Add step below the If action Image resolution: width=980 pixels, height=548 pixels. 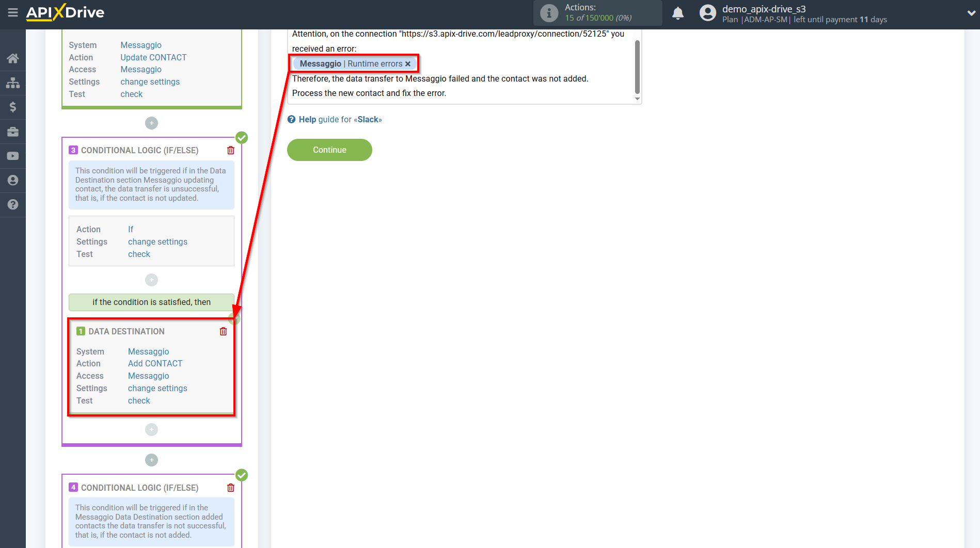[x=151, y=280]
